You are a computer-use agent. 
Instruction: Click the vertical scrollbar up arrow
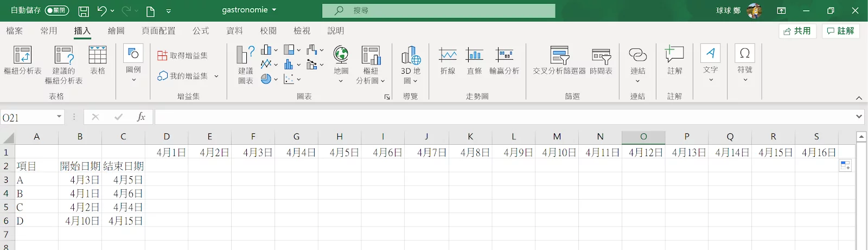[x=861, y=137]
